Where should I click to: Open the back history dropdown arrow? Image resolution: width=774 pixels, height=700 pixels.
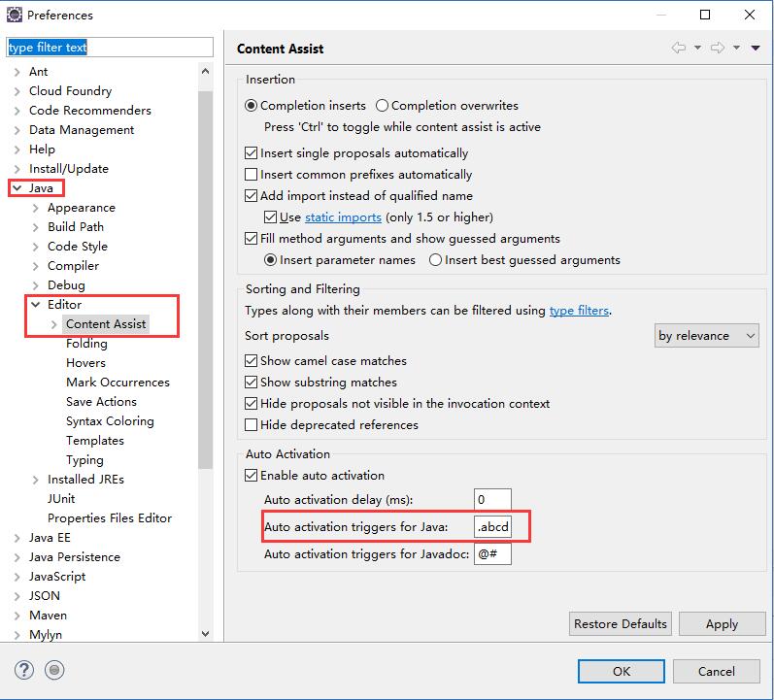click(697, 49)
